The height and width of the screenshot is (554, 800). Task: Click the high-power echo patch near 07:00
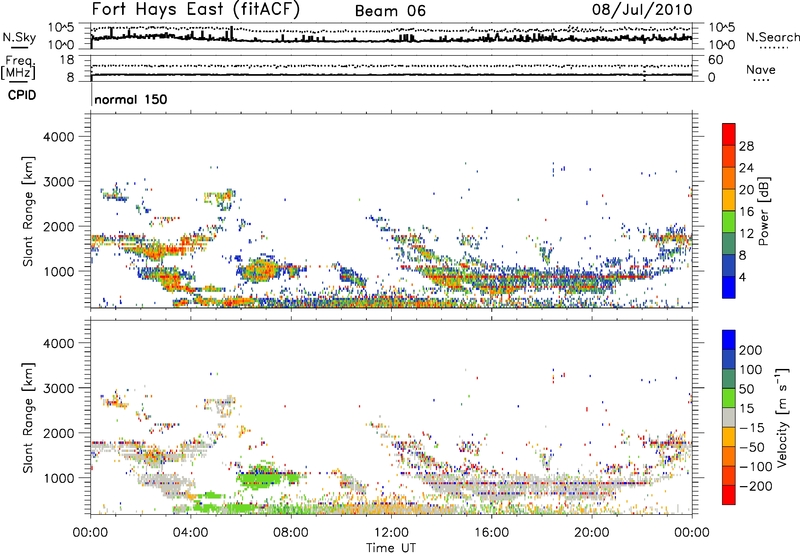[262, 270]
